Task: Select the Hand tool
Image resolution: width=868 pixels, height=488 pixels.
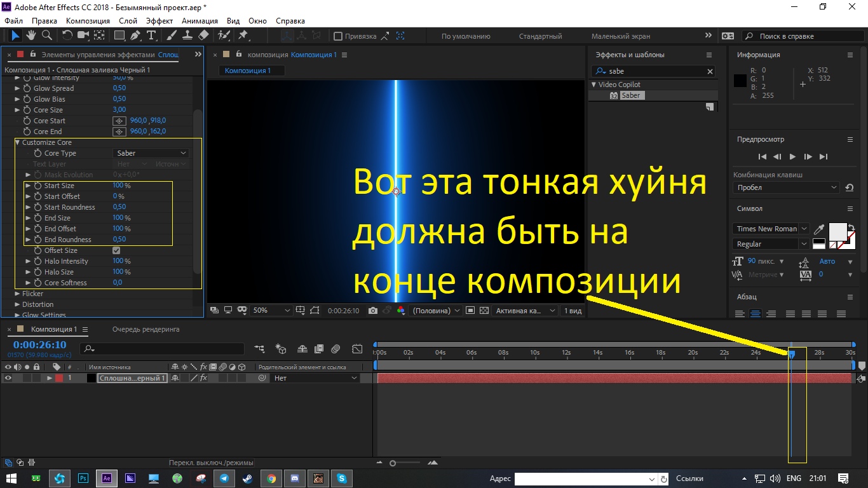Action: click(31, 35)
